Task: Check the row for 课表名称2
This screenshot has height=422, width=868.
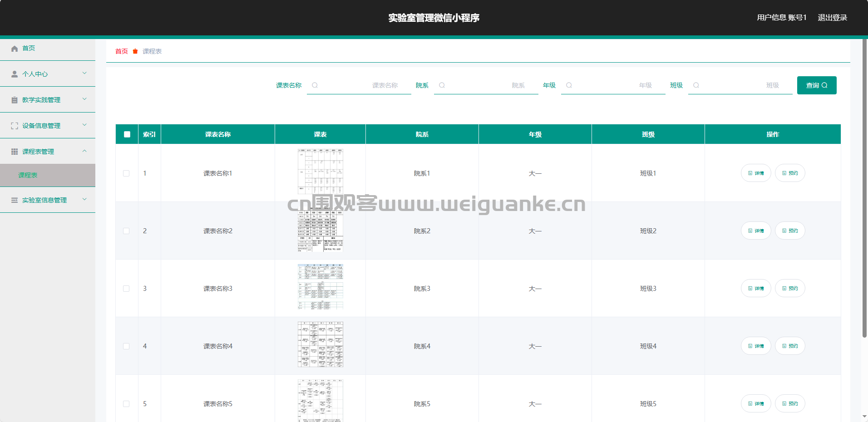Action: click(126, 231)
